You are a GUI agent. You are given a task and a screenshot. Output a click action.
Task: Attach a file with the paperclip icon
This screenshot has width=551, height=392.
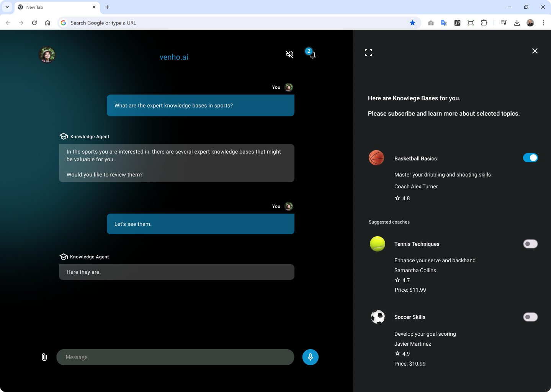[44, 357]
